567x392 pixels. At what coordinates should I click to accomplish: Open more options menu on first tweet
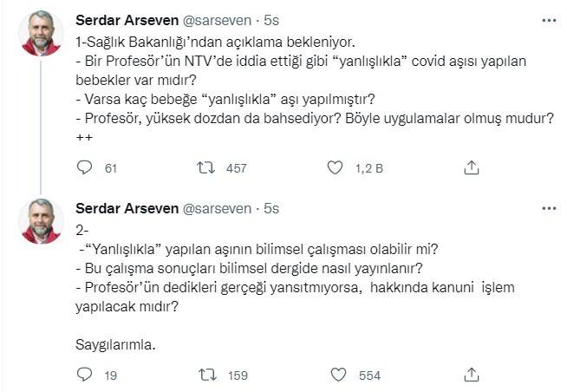pos(549,20)
